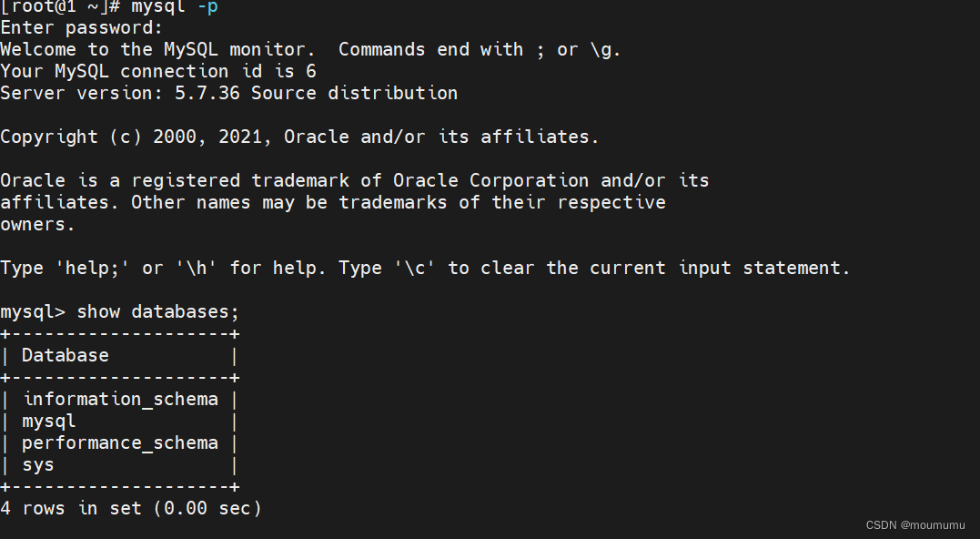Click the 'show databases;' command

tap(157, 311)
